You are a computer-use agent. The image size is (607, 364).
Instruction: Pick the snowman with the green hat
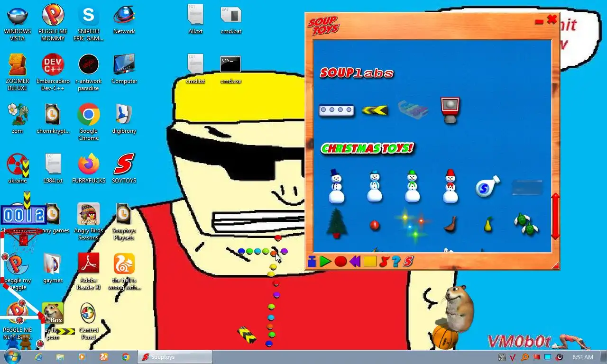tap(412, 186)
